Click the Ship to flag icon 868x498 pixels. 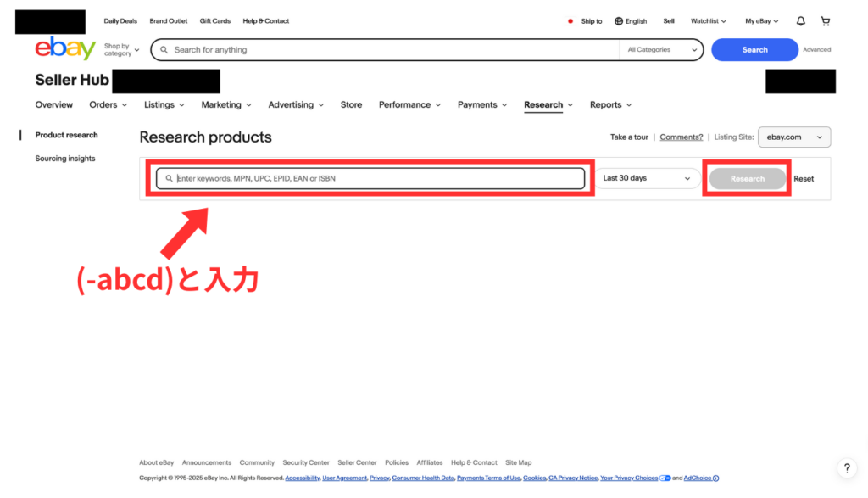point(570,21)
